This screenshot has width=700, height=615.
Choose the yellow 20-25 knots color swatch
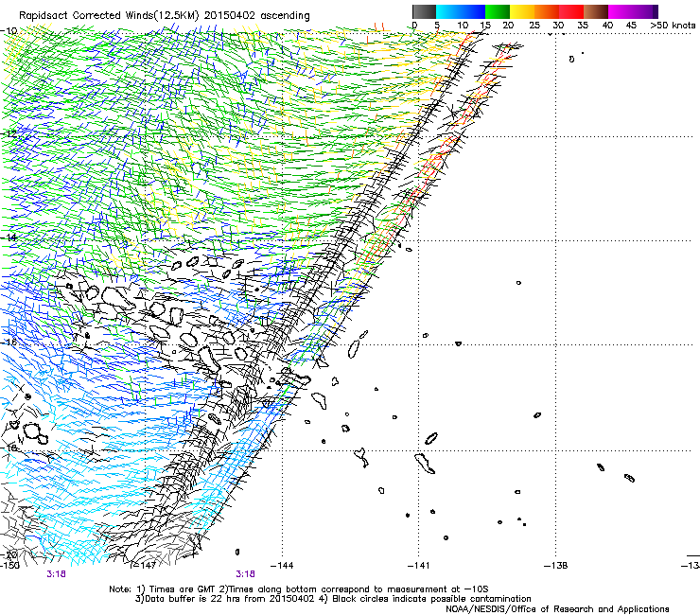pyautogui.click(x=522, y=11)
